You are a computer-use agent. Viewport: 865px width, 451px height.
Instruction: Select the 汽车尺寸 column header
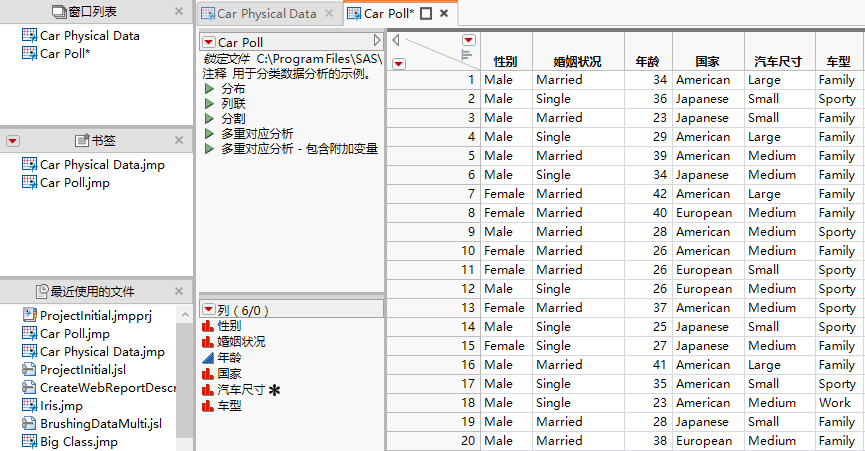pyautogui.click(x=779, y=61)
